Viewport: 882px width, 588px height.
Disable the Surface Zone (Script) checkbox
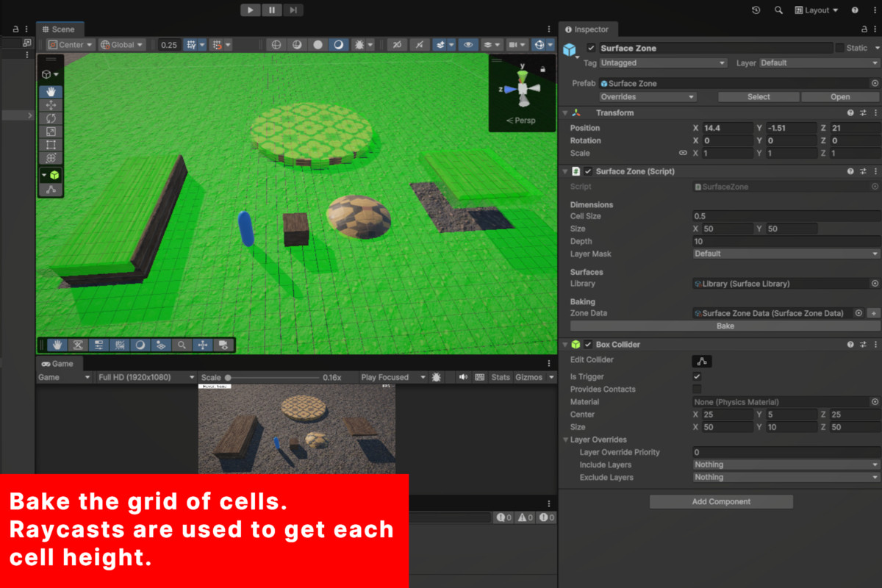(588, 171)
